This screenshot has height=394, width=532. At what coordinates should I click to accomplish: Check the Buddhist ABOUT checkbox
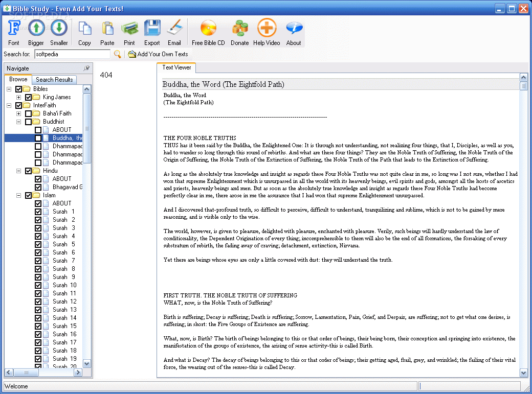pyautogui.click(x=38, y=130)
